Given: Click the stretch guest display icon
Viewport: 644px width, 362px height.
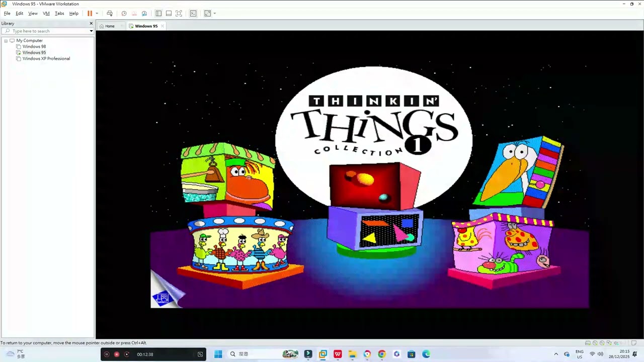Looking at the screenshot, I should [x=207, y=14].
